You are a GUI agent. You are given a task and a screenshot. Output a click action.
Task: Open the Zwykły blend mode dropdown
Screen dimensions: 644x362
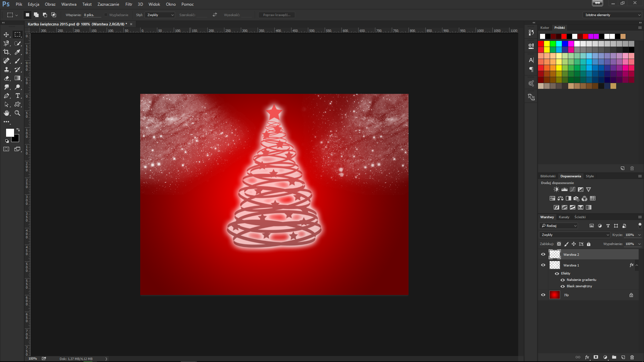575,235
